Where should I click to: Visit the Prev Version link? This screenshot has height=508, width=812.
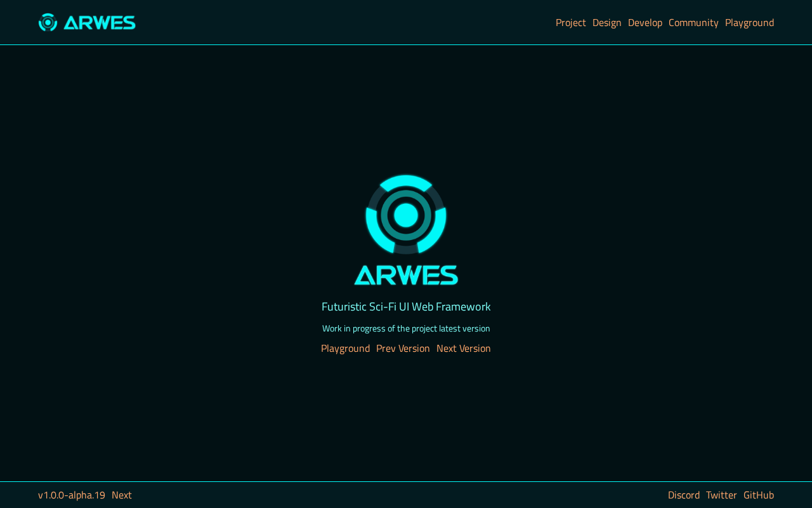pos(403,349)
